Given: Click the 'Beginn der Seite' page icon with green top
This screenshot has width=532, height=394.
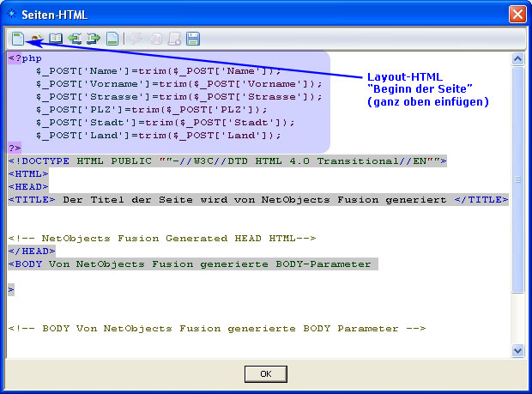Looking at the screenshot, I should click(18, 39).
